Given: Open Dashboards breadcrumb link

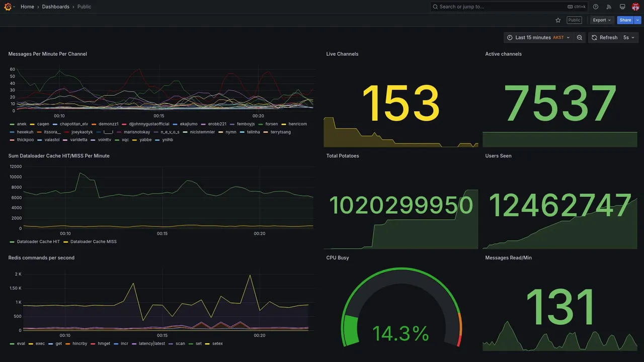Looking at the screenshot, I should tap(56, 7).
